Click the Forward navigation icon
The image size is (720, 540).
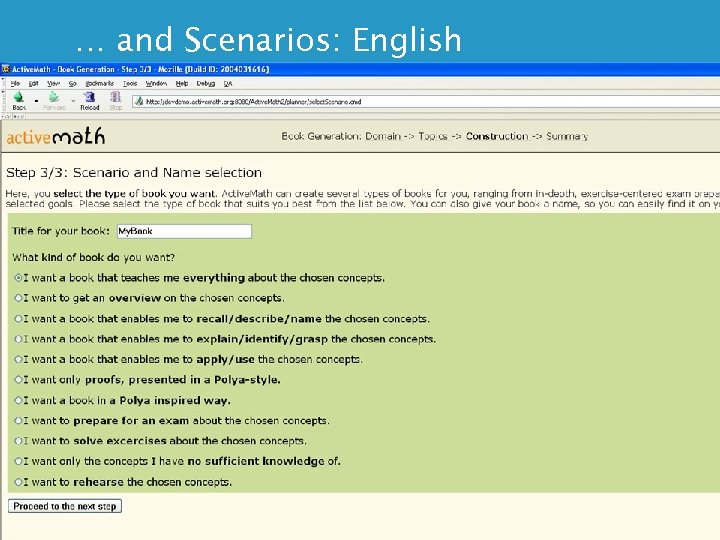(54, 97)
